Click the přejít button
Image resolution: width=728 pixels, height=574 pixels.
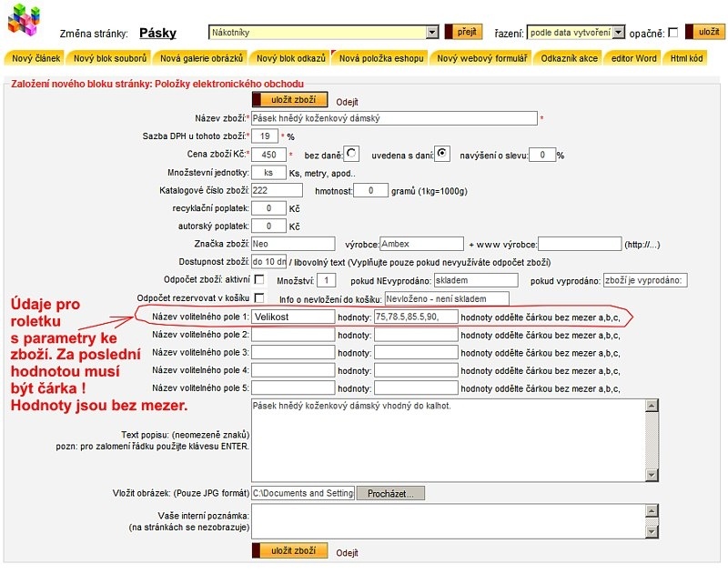[463, 32]
